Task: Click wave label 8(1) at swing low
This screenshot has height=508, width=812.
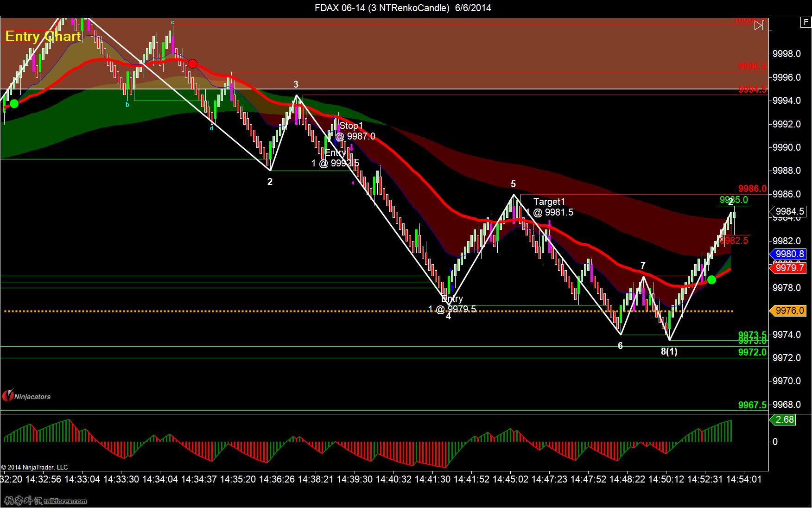Action: (669, 351)
